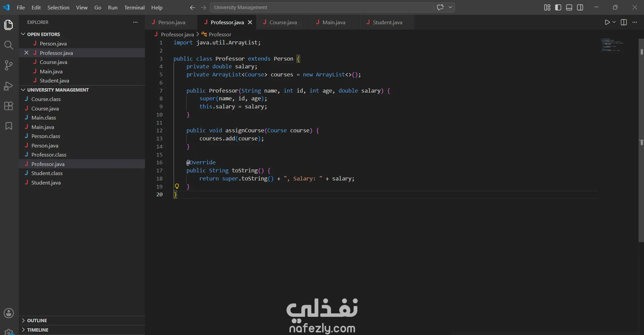Open the Extensions view
The width and height of the screenshot is (644, 335).
click(9, 106)
